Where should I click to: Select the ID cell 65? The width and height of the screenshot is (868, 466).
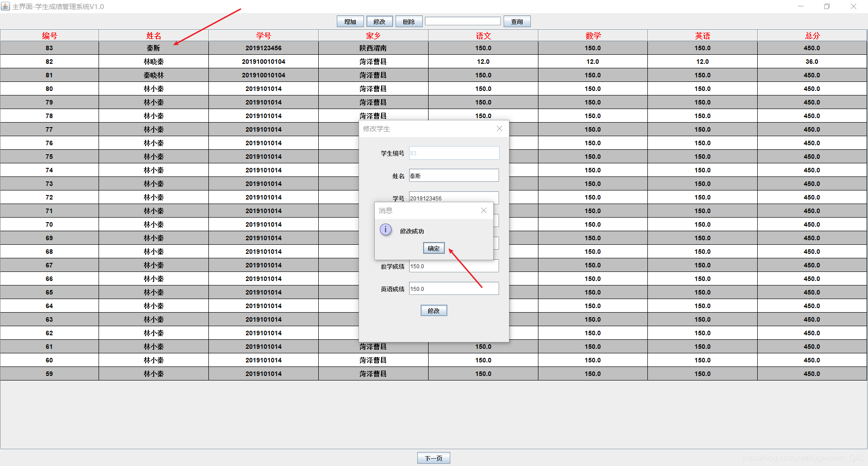click(x=49, y=292)
